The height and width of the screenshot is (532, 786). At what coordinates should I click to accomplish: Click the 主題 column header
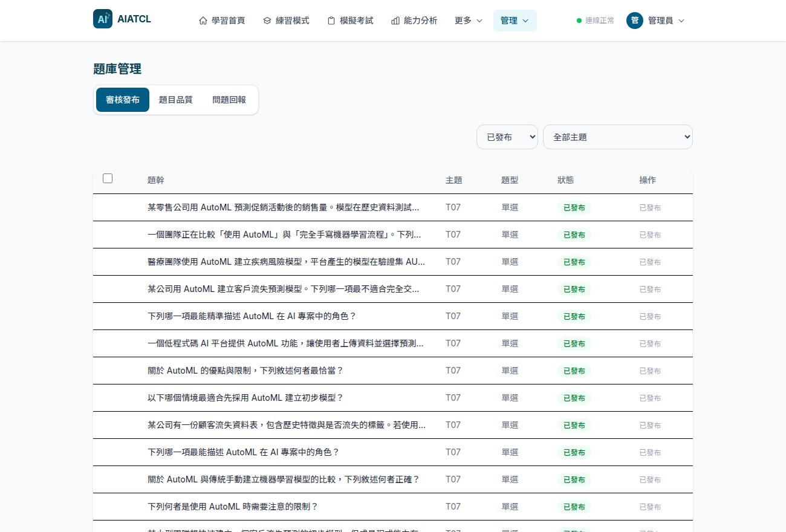pos(454,180)
